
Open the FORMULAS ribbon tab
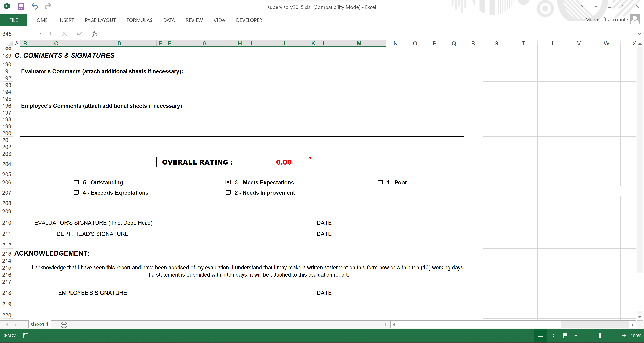point(139,20)
